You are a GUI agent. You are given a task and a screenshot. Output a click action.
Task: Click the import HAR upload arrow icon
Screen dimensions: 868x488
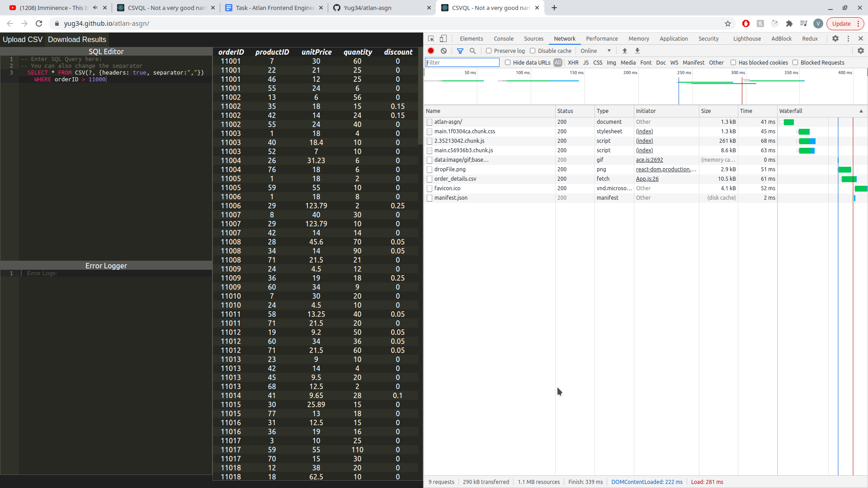pyautogui.click(x=624, y=51)
